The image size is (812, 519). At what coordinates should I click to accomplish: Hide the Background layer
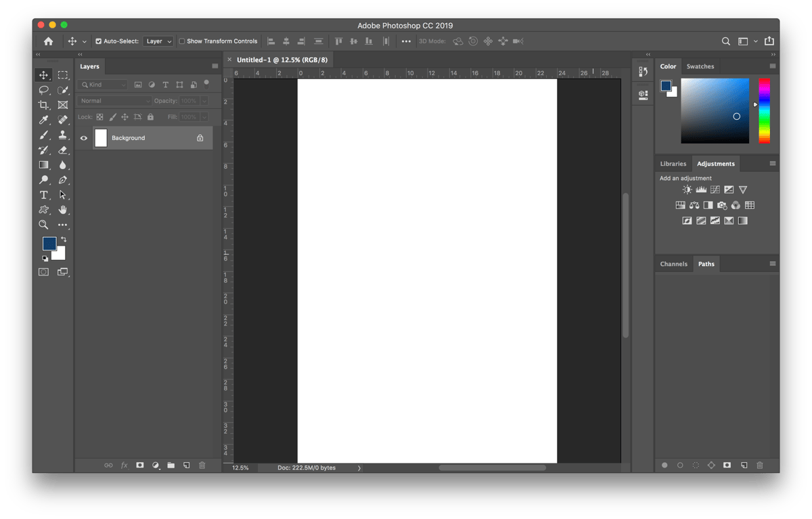point(83,137)
